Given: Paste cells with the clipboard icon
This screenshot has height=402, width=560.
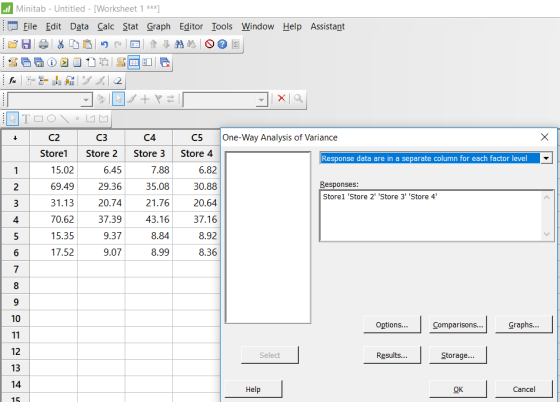Looking at the screenshot, I should click(88, 44).
